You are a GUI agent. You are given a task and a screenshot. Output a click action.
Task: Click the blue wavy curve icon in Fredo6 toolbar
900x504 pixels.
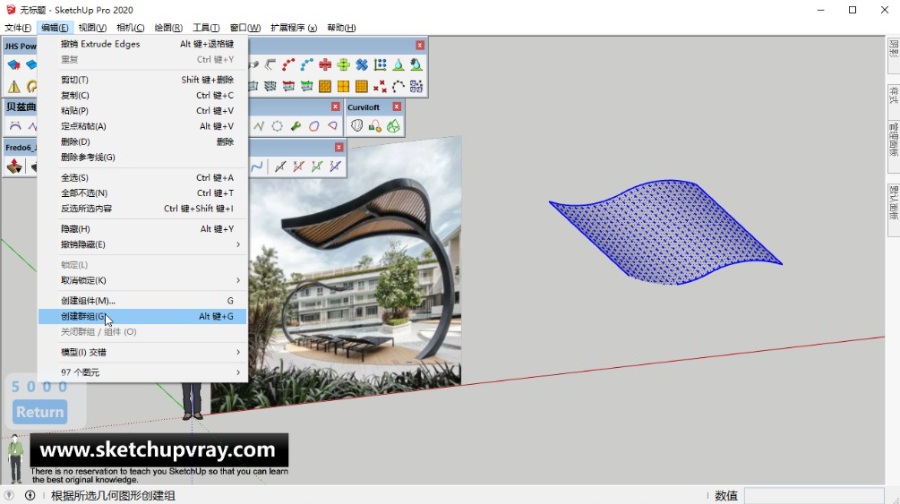(257, 166)
